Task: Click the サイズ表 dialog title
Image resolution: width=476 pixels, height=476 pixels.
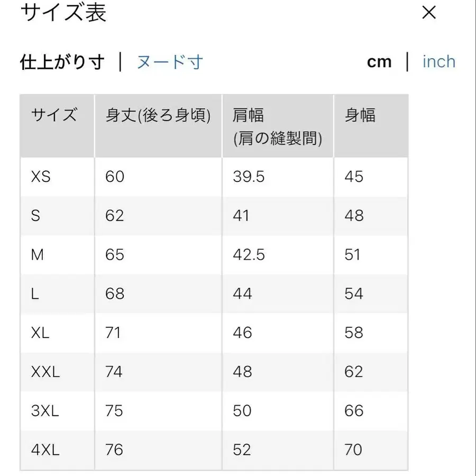Action: pos(63,13)
